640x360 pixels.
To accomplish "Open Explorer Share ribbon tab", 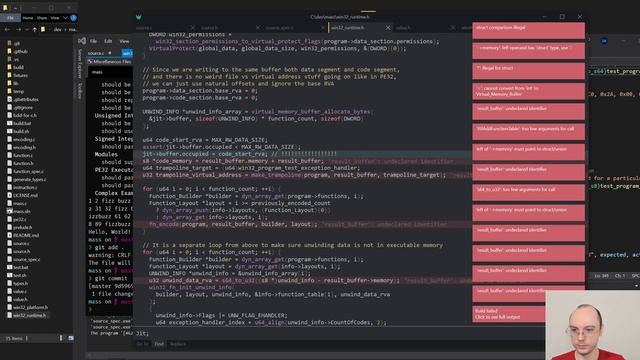I will coord(42,18).
